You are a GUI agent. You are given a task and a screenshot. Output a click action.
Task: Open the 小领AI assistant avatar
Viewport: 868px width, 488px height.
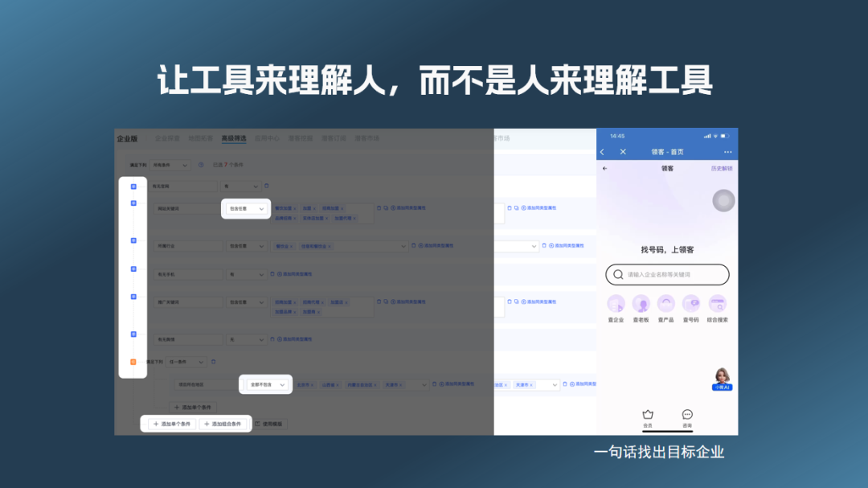pyautogui.click(x=722, y=377)
